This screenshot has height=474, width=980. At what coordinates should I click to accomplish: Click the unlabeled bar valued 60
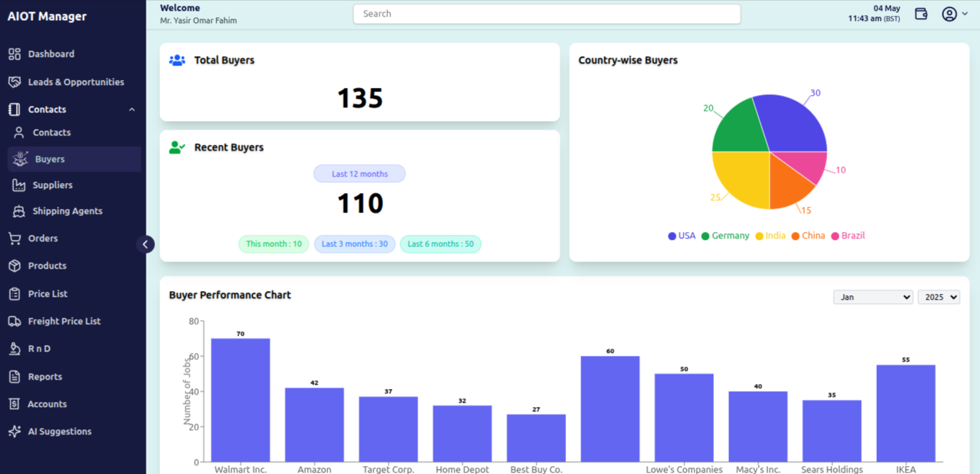pos(610,408)
